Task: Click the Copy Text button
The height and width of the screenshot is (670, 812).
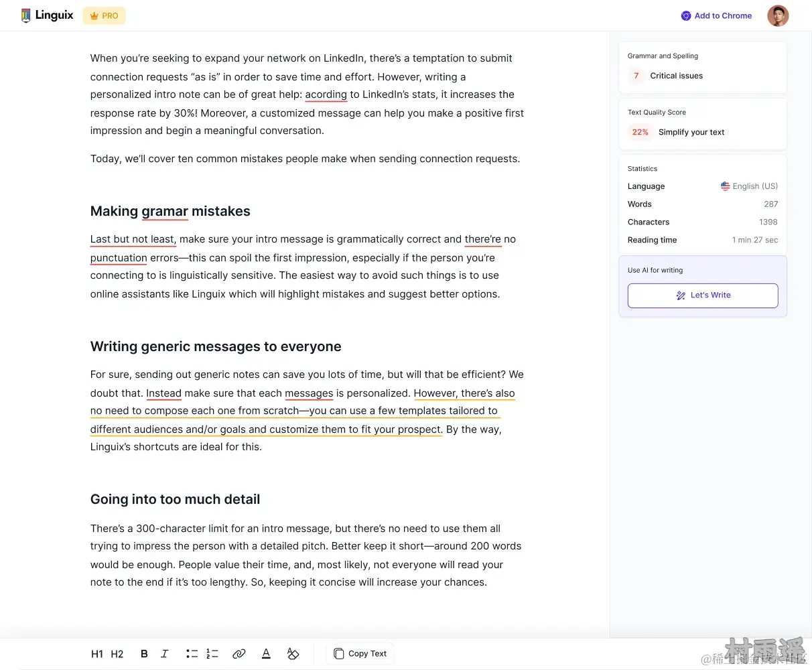Action: (360, 654)
